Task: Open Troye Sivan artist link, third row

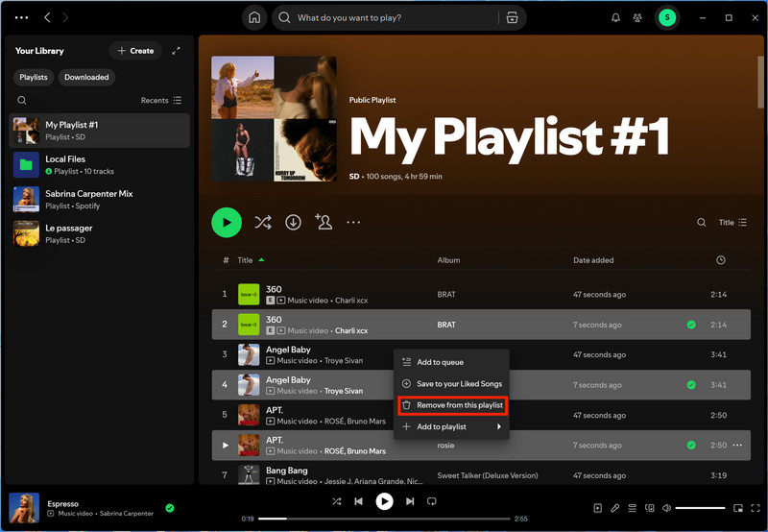Action: pos(344,360)
